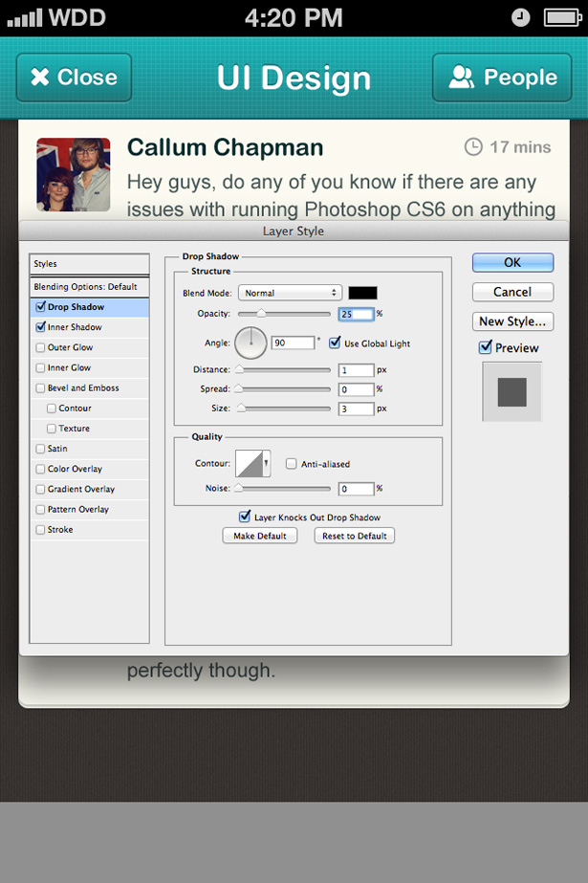Click the clock icon beside 17 mins
Screen dimensions: 588x883
point(473,146)
